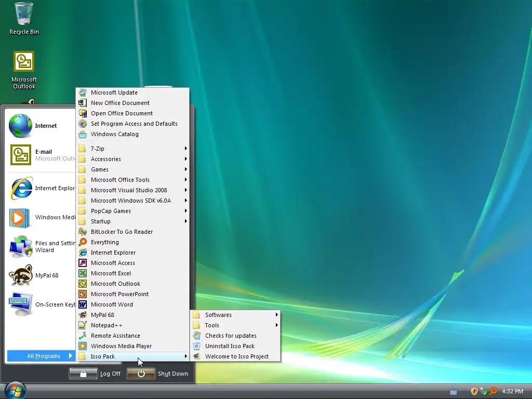Click Welcome to Isso Project icon

pos(196,356)
